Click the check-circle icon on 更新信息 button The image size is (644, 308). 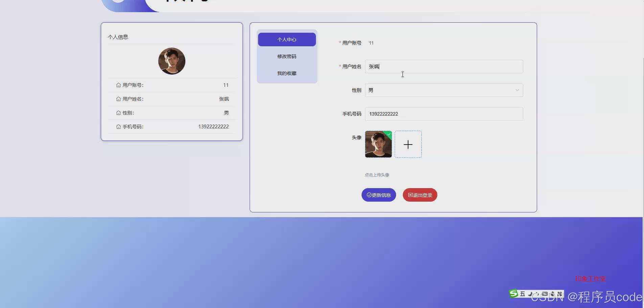369,195
